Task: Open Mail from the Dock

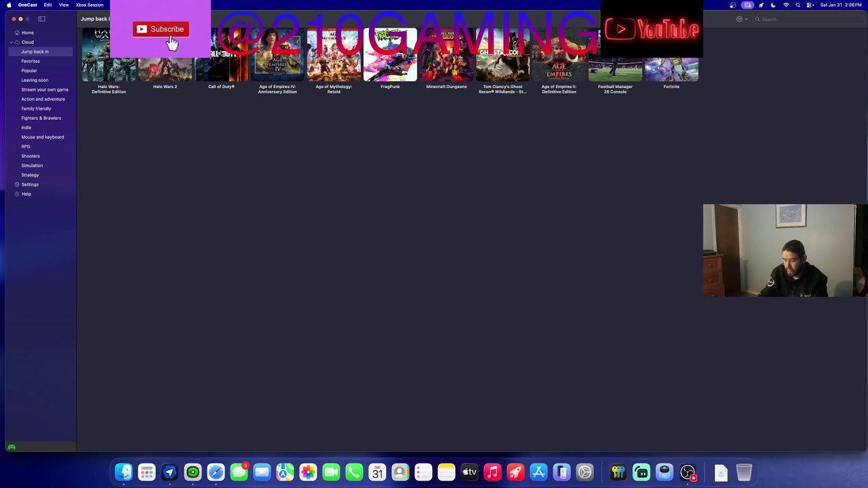Action: (262, 472)
